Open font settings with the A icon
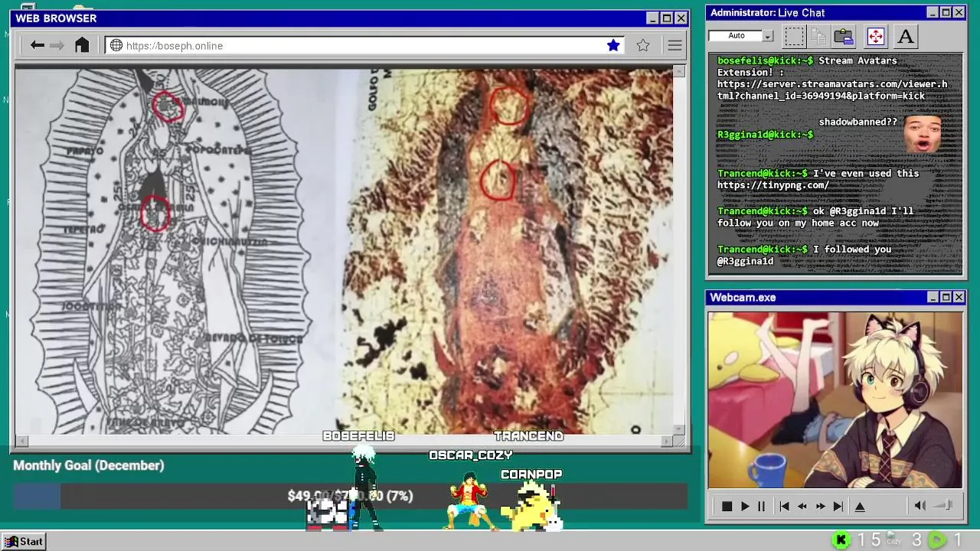This screenshot has width=980, height=551. pos(906,36)
